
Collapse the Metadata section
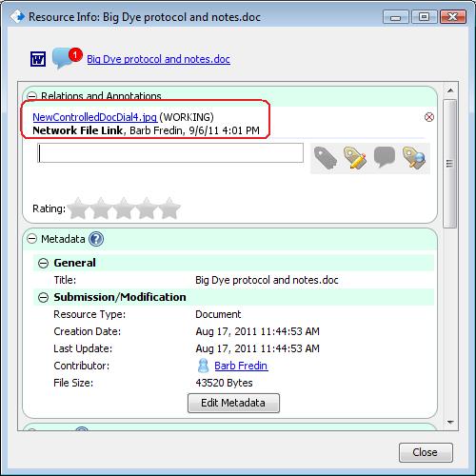[32, 239]
